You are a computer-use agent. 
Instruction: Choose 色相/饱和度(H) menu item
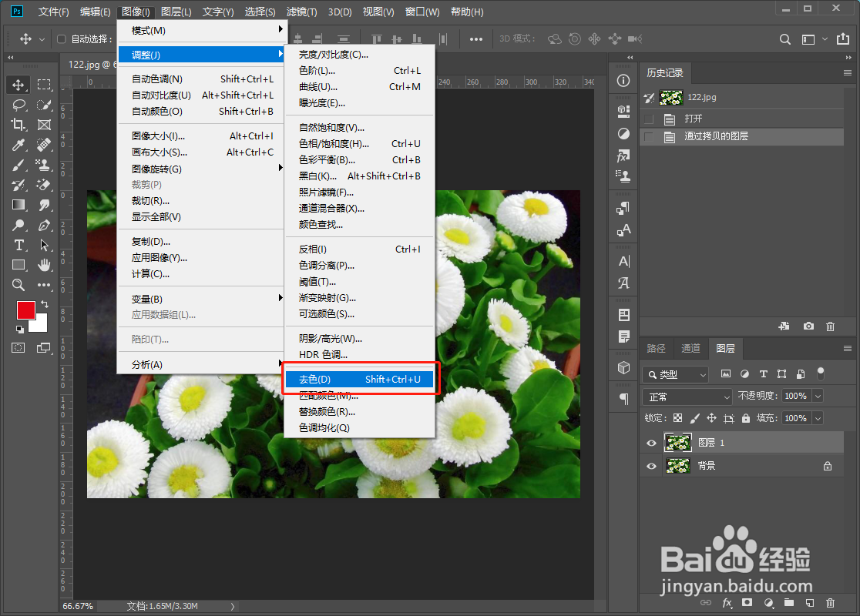coord(360,143)
